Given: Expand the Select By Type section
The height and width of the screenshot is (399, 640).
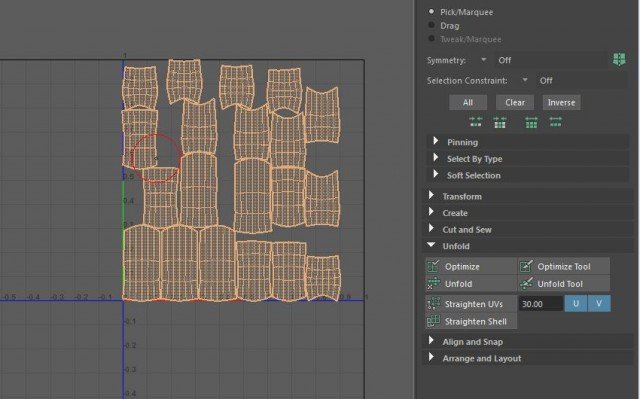Looking at the screenshot, I should [527, 159].
